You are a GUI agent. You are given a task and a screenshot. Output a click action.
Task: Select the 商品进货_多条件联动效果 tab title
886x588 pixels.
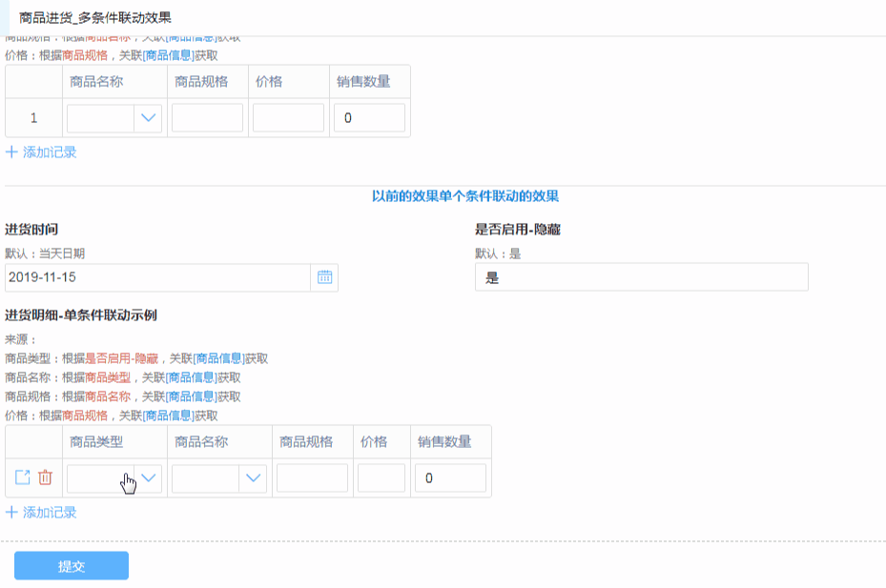pyautogui.click(x=95, y=17)
